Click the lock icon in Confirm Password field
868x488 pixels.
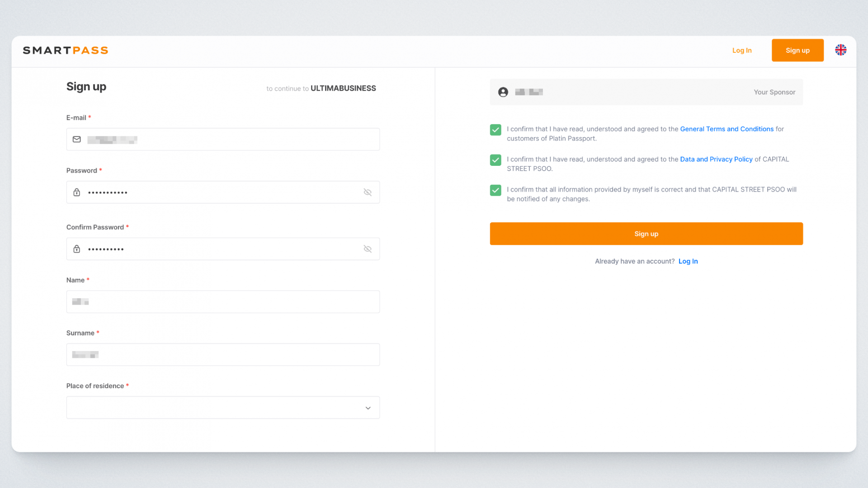coord(77,249)
